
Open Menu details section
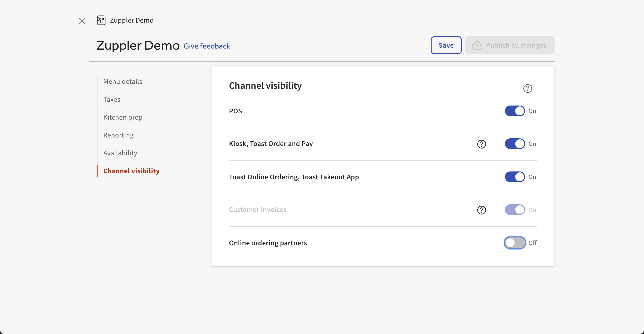[123, 82]
